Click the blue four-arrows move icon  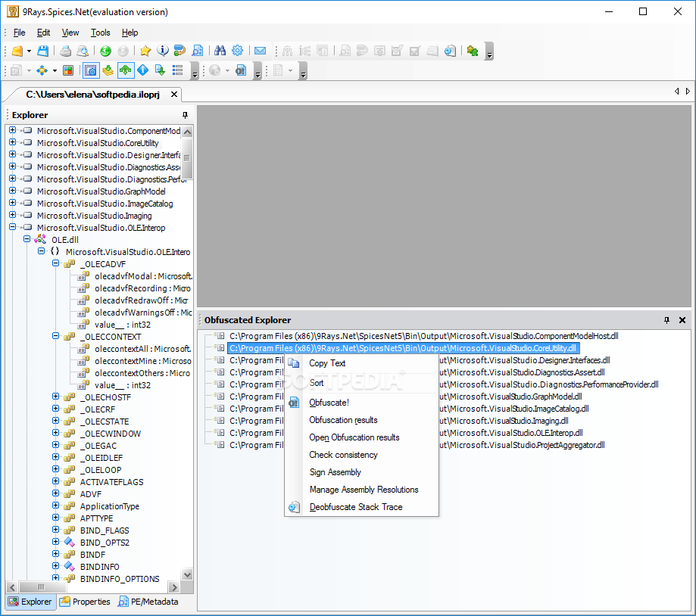click(42, 70)
